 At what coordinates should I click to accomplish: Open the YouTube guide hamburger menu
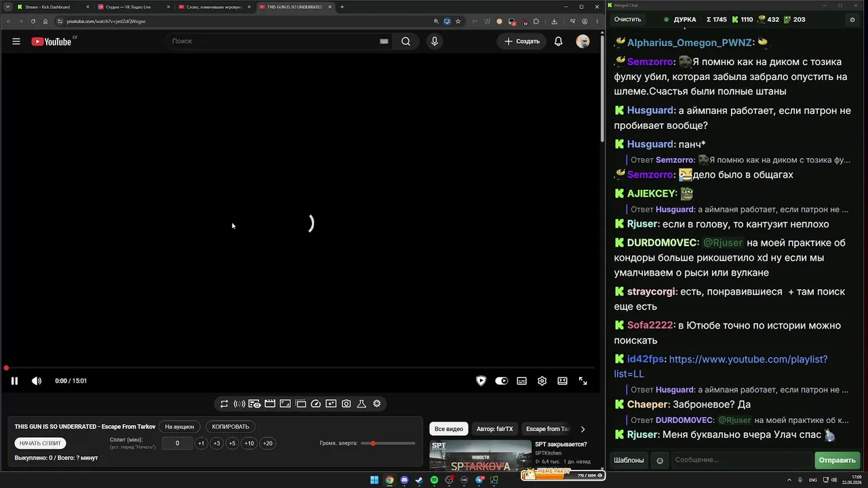[x=16, y=41]
